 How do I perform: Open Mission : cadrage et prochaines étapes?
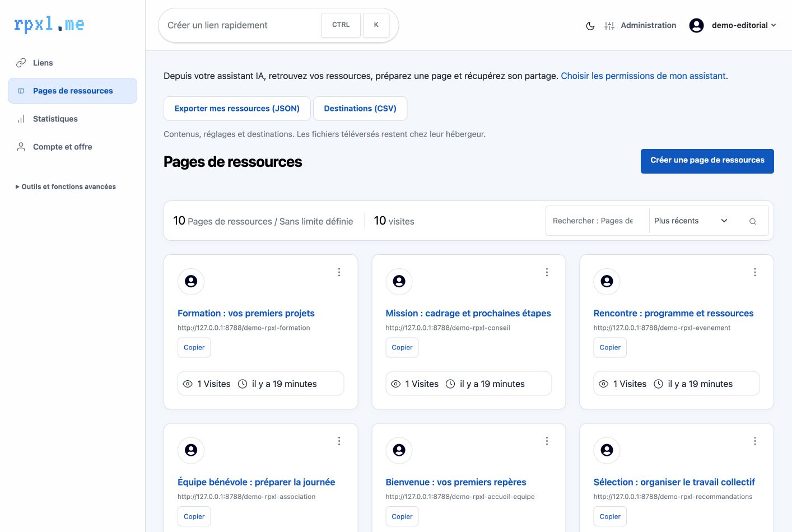[x=468, y=314]
